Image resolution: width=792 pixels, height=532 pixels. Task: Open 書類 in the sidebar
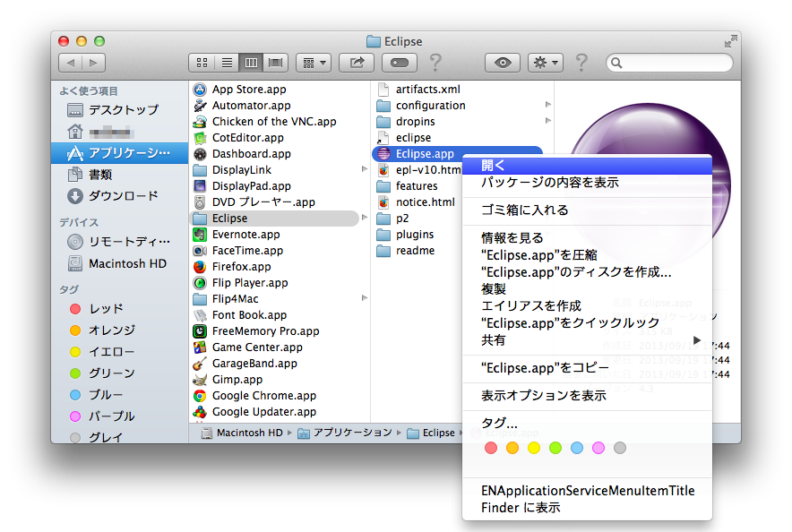point(119,175)
